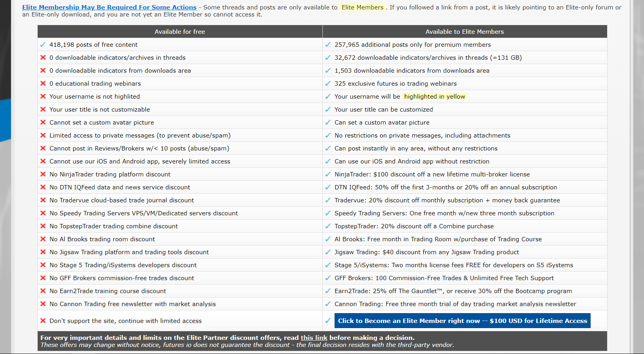Click the red X beside 0 downloadable indicators/archives
Screen dimensions: 644x354
click(x=43, y=57)
